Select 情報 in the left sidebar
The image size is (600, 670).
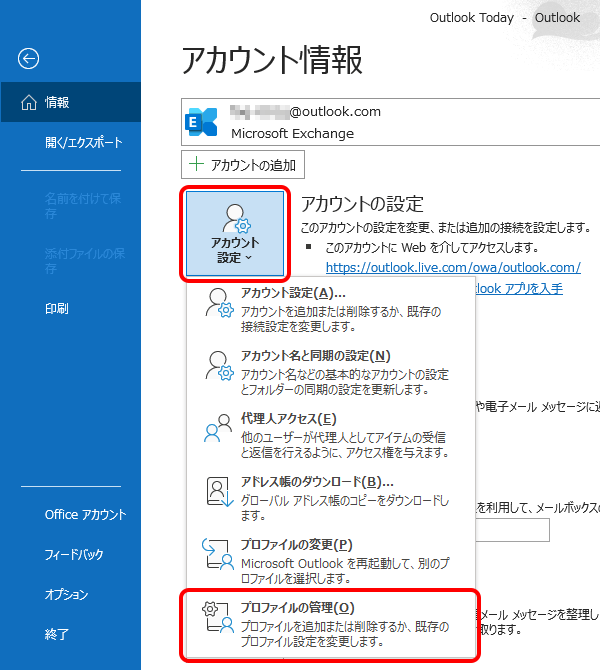click(x=70, y=102)
